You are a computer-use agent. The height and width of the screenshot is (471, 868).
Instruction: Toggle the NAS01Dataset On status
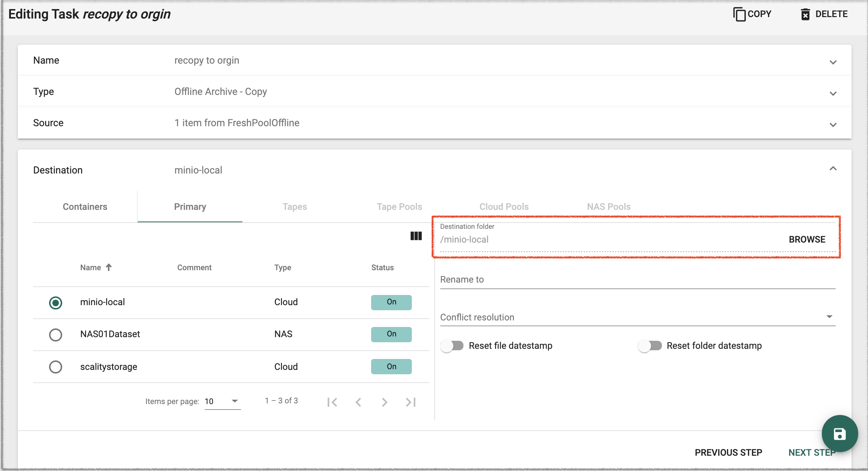pyautogui.click(x=391, y=334)
